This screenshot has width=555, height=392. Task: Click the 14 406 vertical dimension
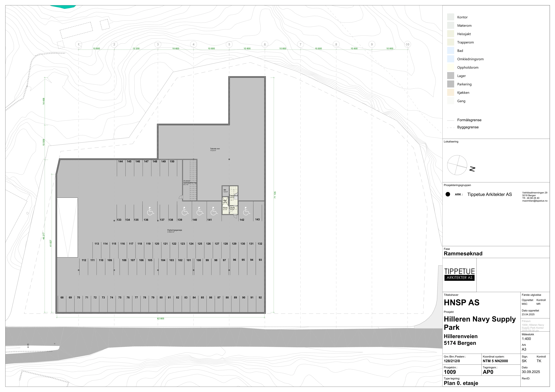44,101
